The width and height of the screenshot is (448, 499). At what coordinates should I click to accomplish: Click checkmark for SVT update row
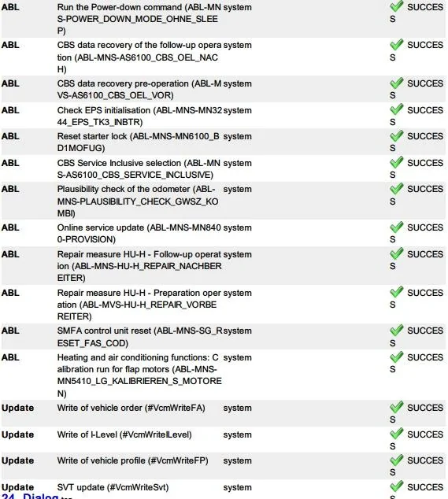(396, 486)
